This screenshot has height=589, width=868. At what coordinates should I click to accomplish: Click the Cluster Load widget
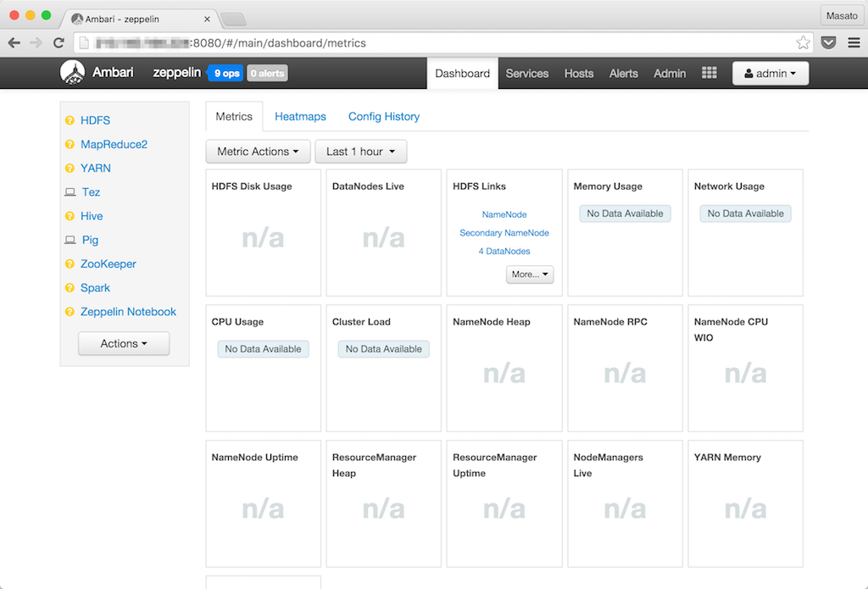[384, 368]
